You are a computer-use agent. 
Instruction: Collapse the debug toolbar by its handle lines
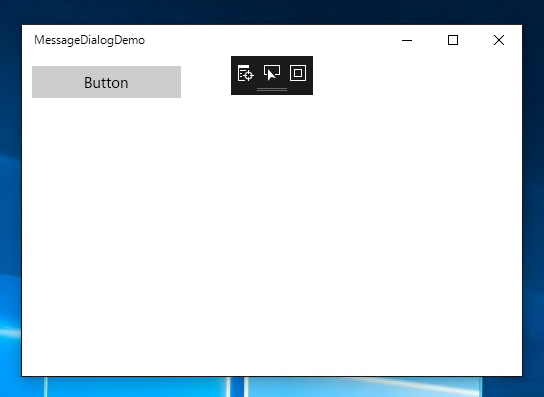(x=272, y=90)
